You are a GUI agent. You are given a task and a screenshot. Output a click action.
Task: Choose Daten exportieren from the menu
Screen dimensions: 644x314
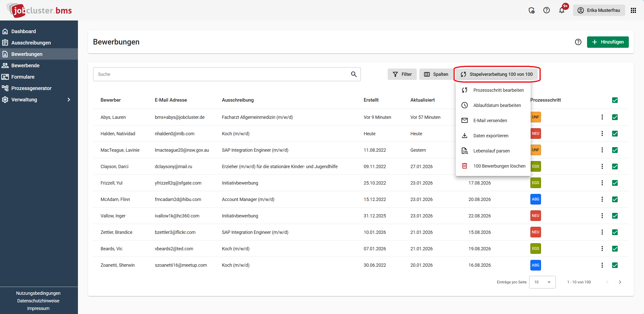point(491,136)
